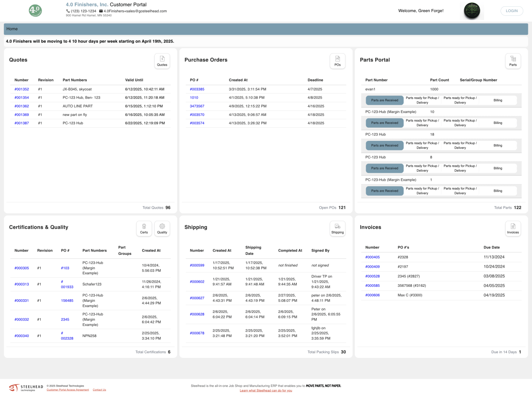Click the Steelhead Technologies footer logo
This screenshot has height=399, width=532.
coord(26,388)
